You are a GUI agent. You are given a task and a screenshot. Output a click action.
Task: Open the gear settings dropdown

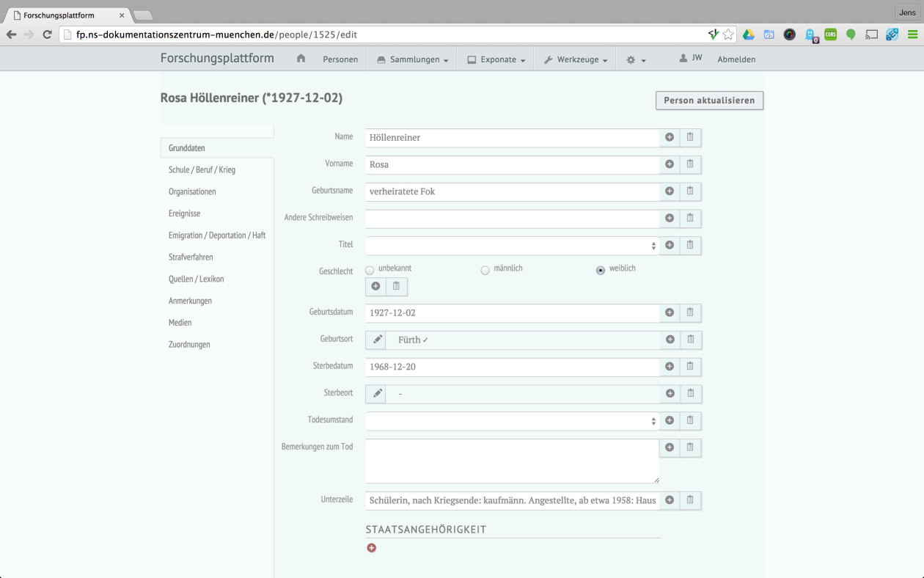[x=636, y=59]
